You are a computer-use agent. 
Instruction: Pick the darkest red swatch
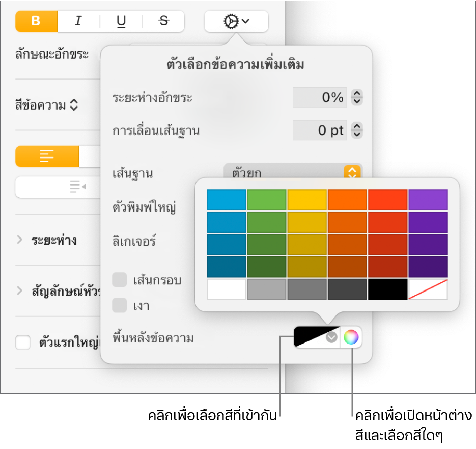coord(387,267)
